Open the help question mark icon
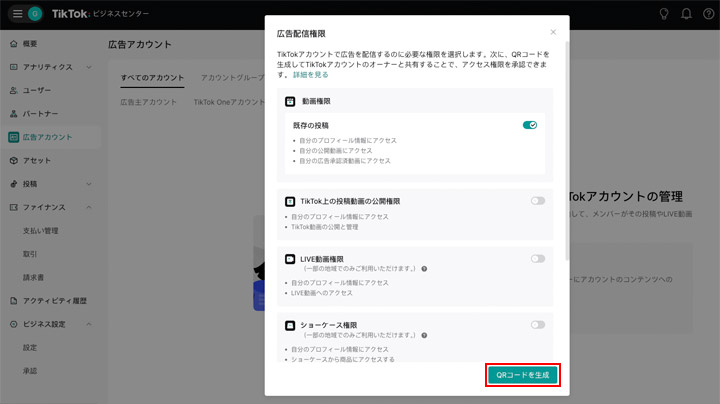The image size is (720, 404). coord(709,14)
